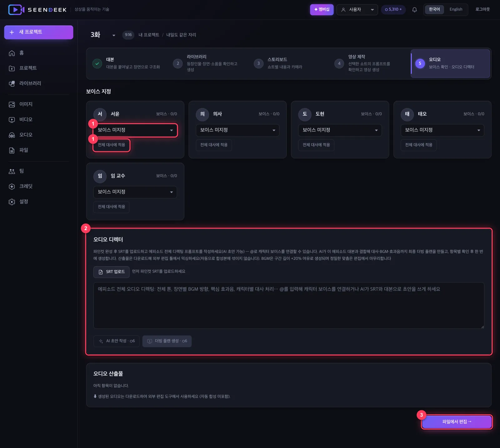Go to the 라이브러리 step 2

coord(207,63)
